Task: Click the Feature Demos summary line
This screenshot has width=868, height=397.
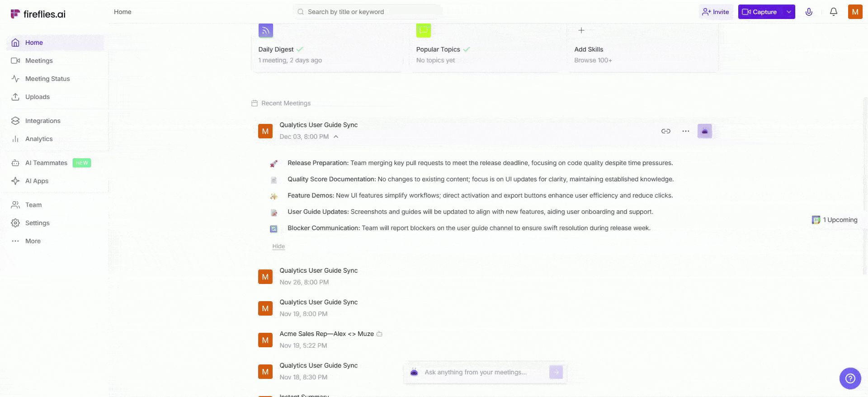Action: (x=480, y=195)
